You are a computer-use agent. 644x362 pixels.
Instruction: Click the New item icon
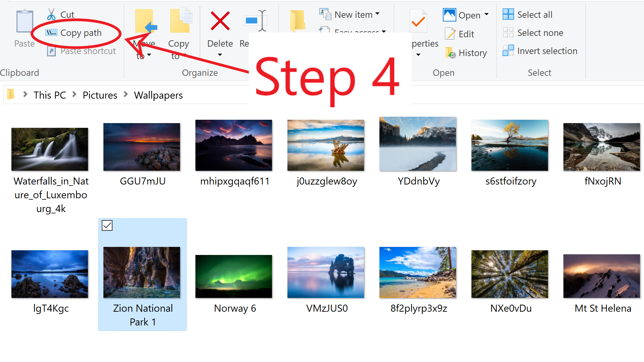[325, 14]
